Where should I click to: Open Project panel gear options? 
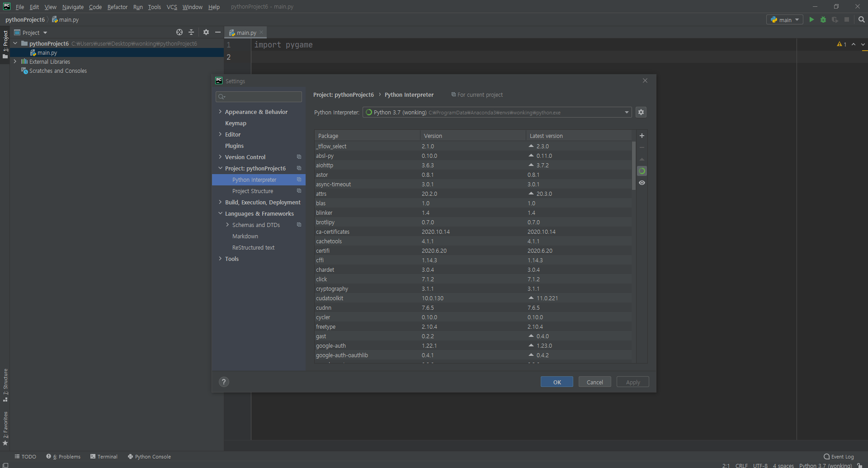pos(206,32)
